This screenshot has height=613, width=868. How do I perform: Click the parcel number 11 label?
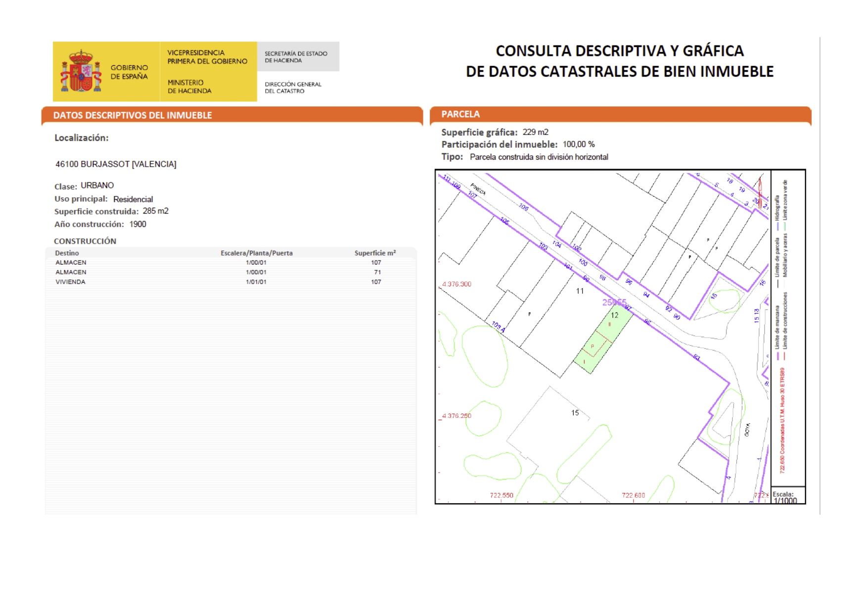[x=580, y=291]
